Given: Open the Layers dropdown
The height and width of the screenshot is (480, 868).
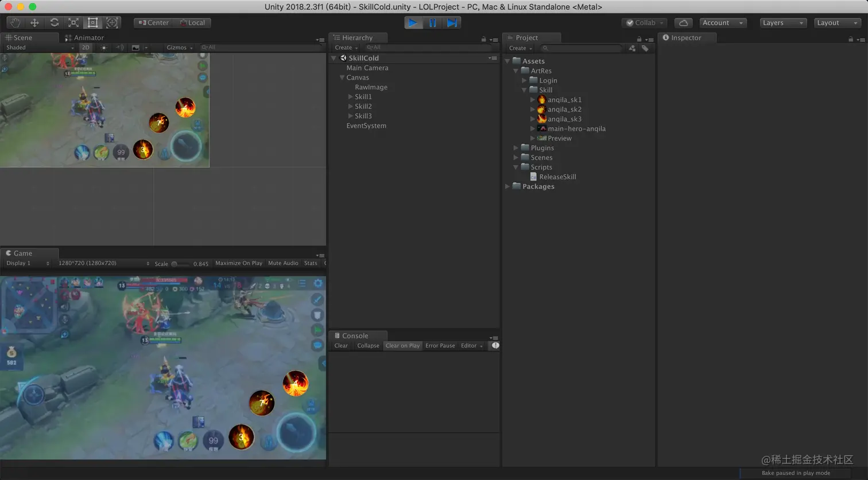Looking at the screenshot, I should (x=783, y=23).
